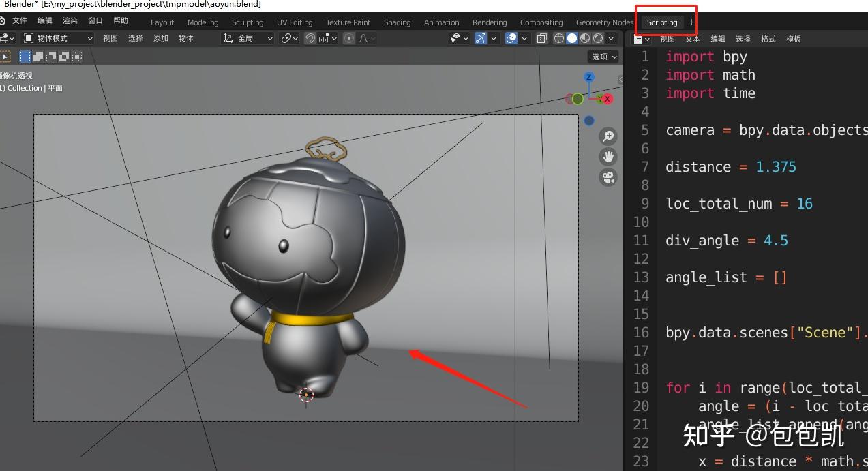The image size is (868, 471).
Task: Select rendered viewport shading sphere
Action: 598,39
